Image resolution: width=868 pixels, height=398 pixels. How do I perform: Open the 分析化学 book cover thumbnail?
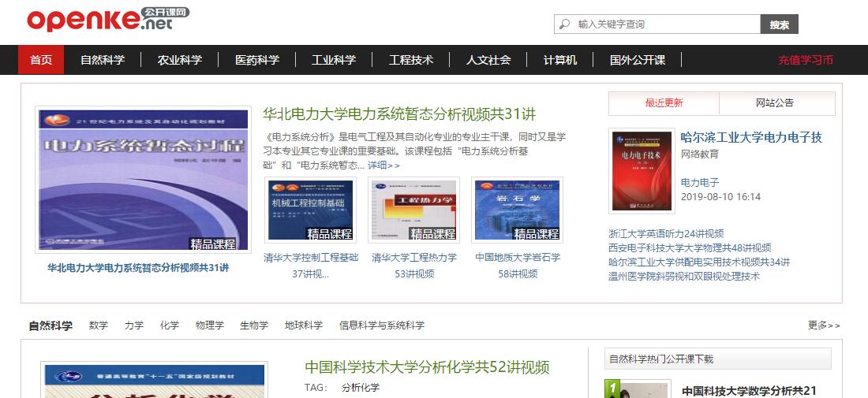pos(155,381)
